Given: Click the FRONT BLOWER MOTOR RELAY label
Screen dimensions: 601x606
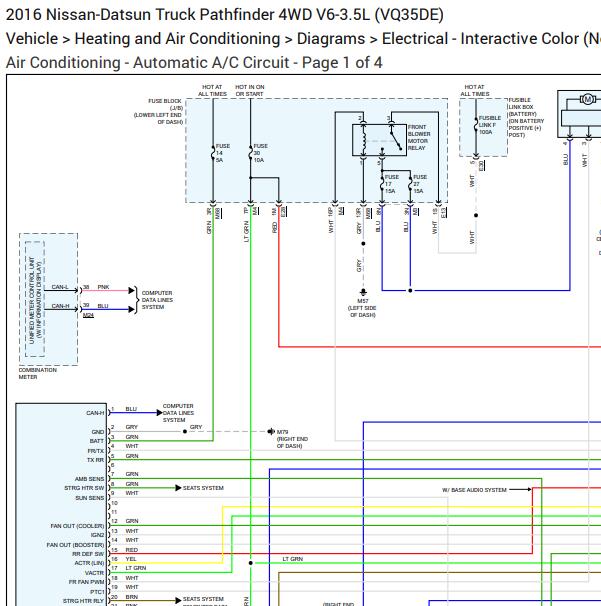Looking at the screenshot, I should (x=419, y=138).
